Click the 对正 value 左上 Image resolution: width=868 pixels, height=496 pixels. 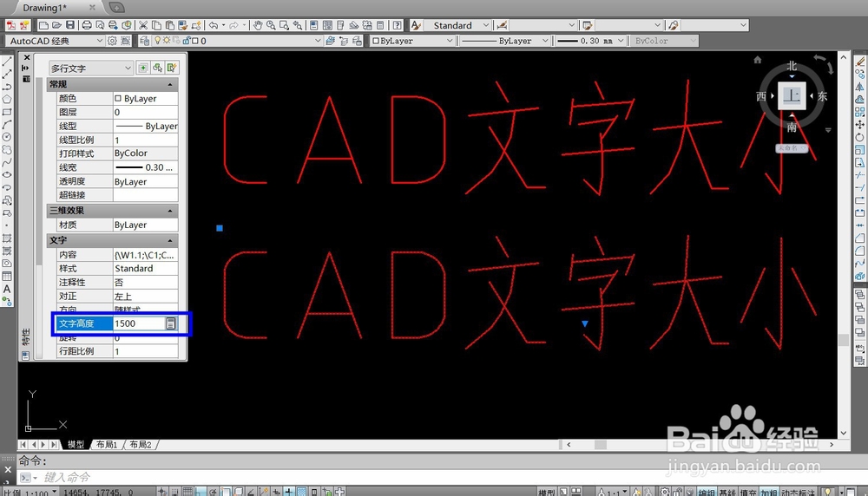[x=146, y=297]
